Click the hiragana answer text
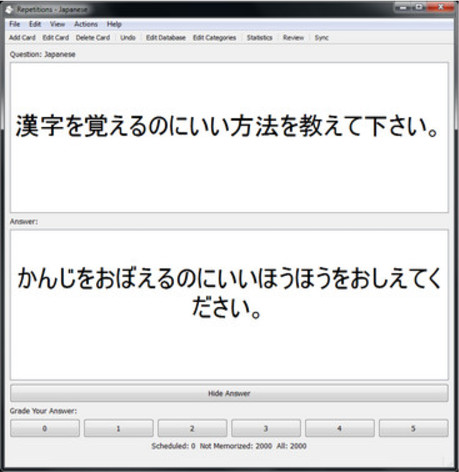The width and height of the screenshot is (459, 472). click(229, 293)
